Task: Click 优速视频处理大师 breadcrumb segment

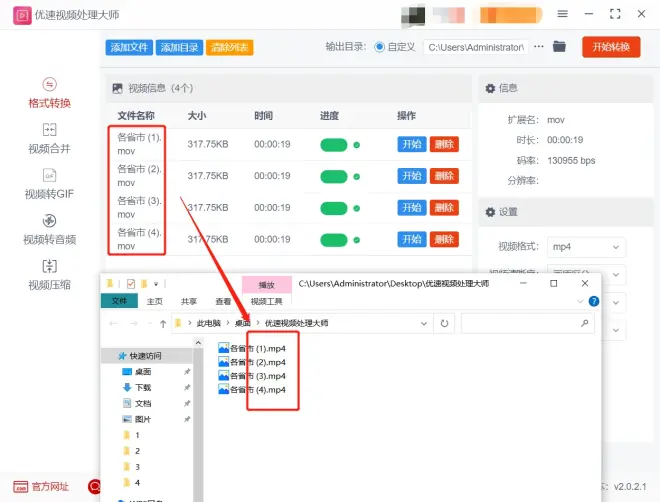Action: coord(296,323)
